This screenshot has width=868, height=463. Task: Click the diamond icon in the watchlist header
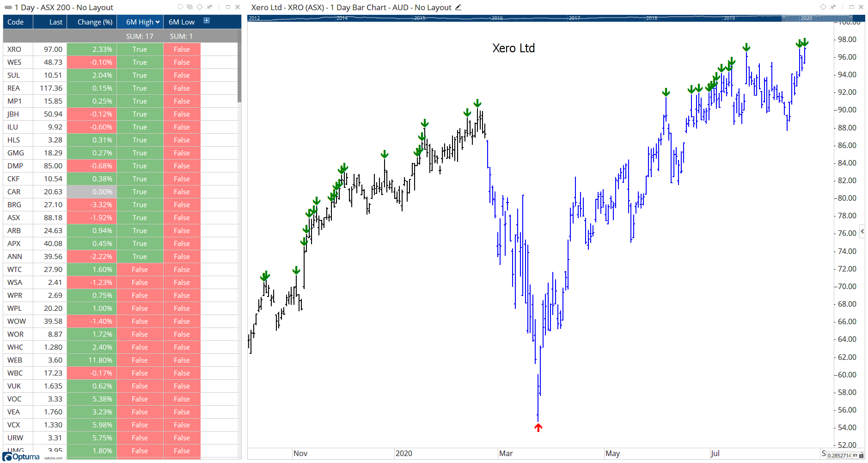click(199, 7)
